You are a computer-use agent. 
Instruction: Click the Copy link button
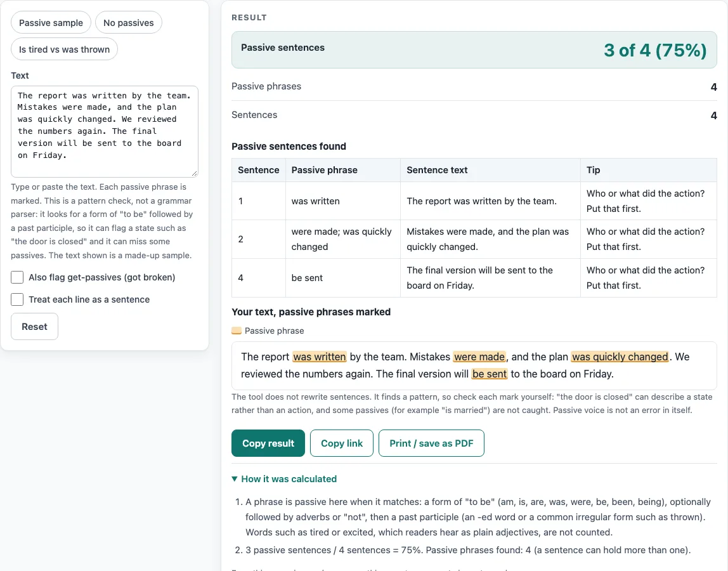(342, 443)
